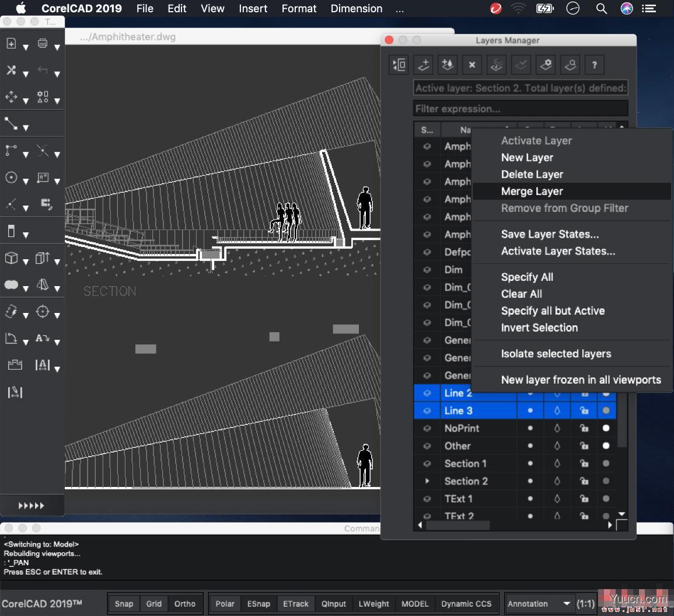Toggle ETrack in the status bar
The width and height of the screenshot is (674, 616).
[x=296, y=604]
